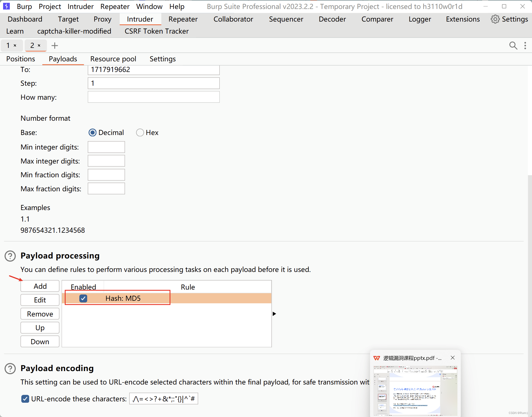Click the URL-encode characters text field
The image size is (532, 417).
coord(164,399)
